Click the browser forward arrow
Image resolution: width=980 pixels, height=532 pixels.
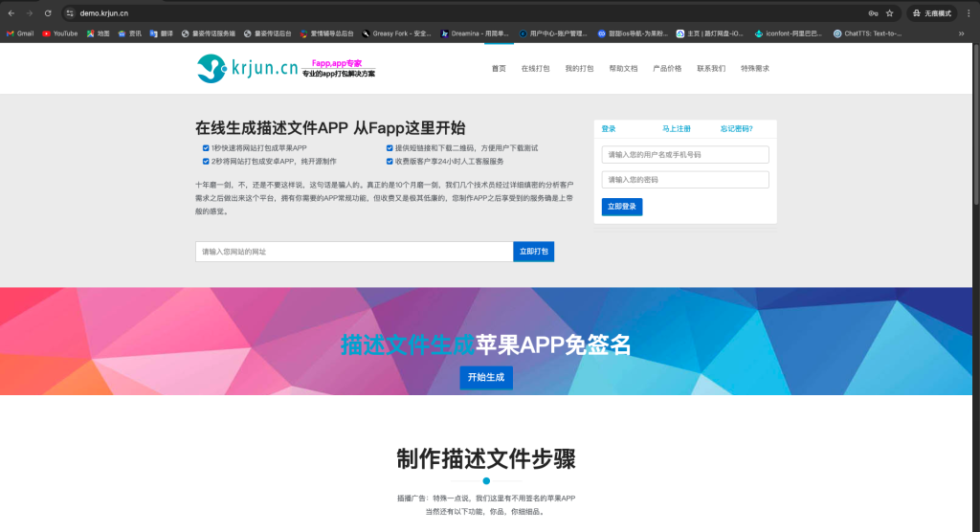tap(30, 13)
